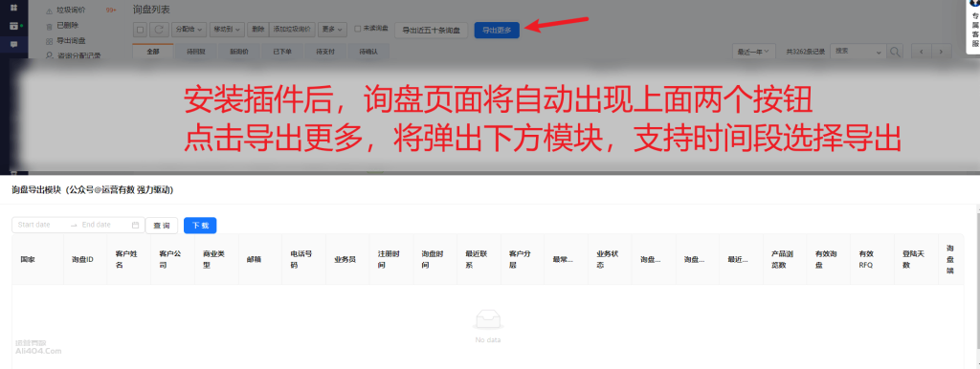Click the calendar icon with green dot

tap(13, 26)
